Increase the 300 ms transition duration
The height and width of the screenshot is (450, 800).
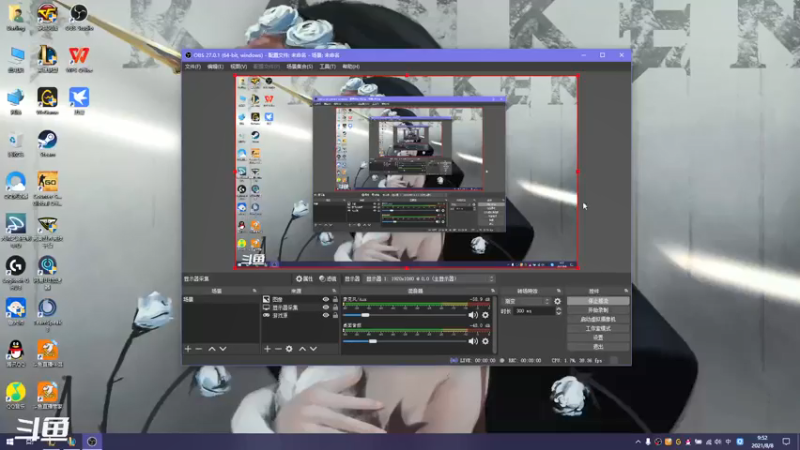(x=559, y=309)
